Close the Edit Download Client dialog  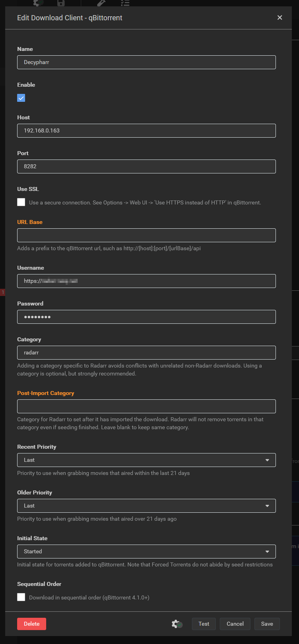click(279, 18)
